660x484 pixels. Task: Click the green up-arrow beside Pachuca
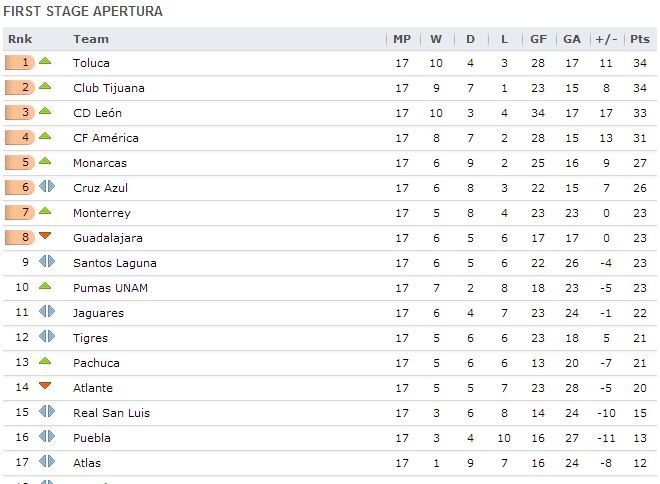pyautogui.click(x=45, y=361)
